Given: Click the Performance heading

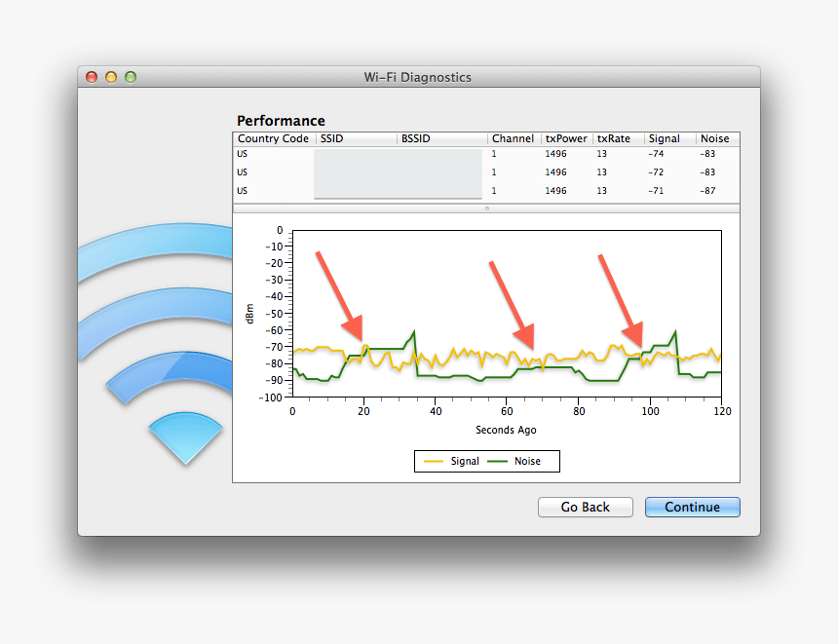Looking at the screenshot, I should tap(281, 121).
